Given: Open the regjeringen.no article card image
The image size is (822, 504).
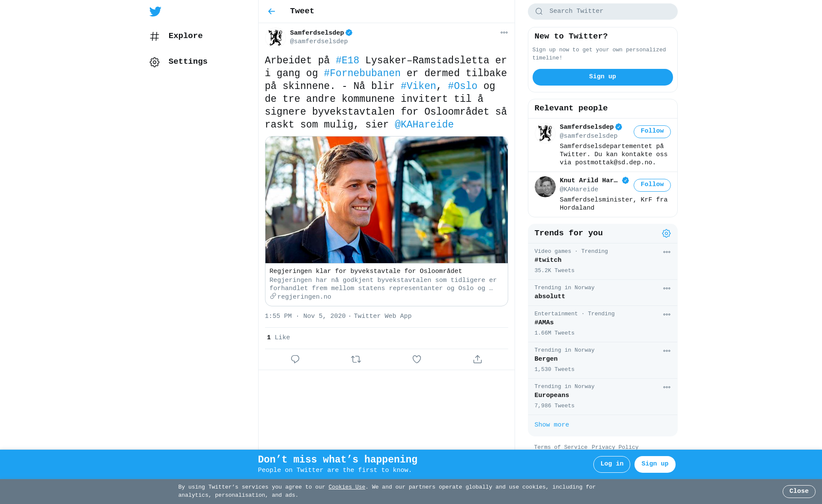Looking at the screenshot, I should click(x=386, y=200).
